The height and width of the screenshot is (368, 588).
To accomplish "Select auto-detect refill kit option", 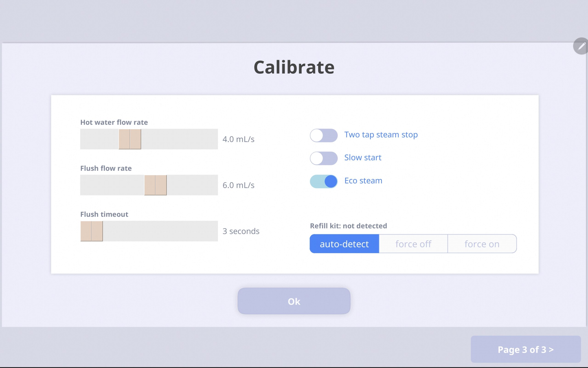I will coord(344,244).
